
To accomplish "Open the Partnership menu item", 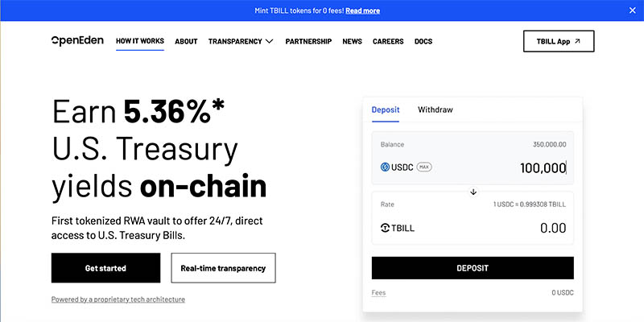I will (308, 41).
